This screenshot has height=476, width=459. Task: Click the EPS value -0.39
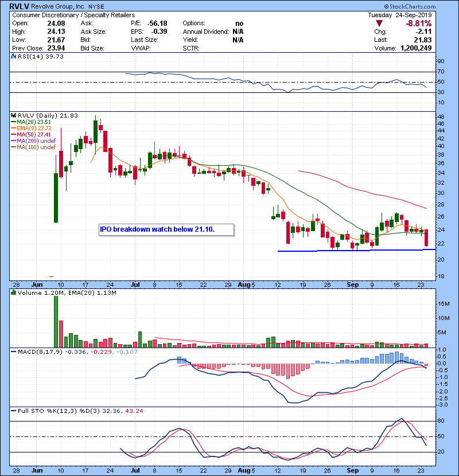click(159, 32)
